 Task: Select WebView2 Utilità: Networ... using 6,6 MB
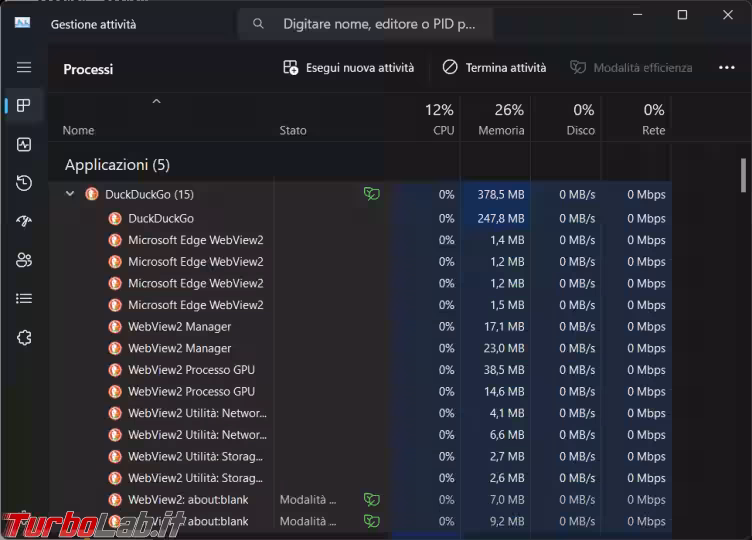(x=360, y=434)
